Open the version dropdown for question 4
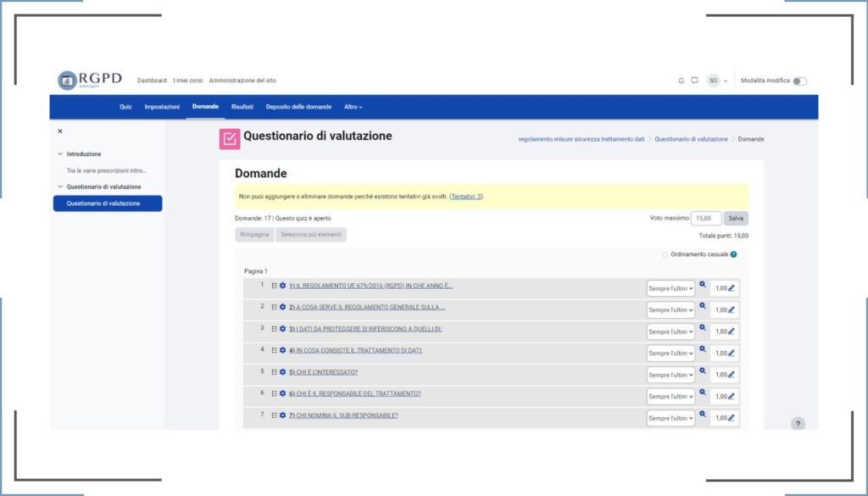 [x=670, y=354]
